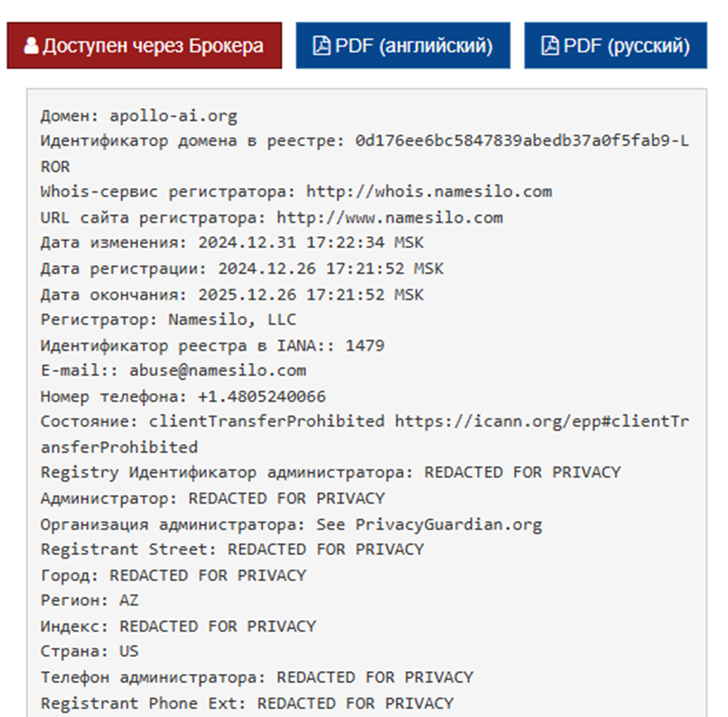Download the PDF (русский) version

[x=615, y=46]
